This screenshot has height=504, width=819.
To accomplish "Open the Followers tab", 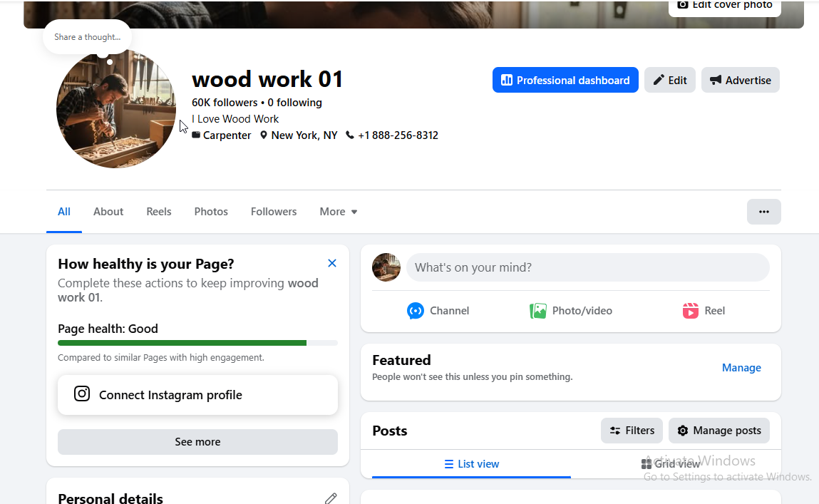I will (274, 212).
